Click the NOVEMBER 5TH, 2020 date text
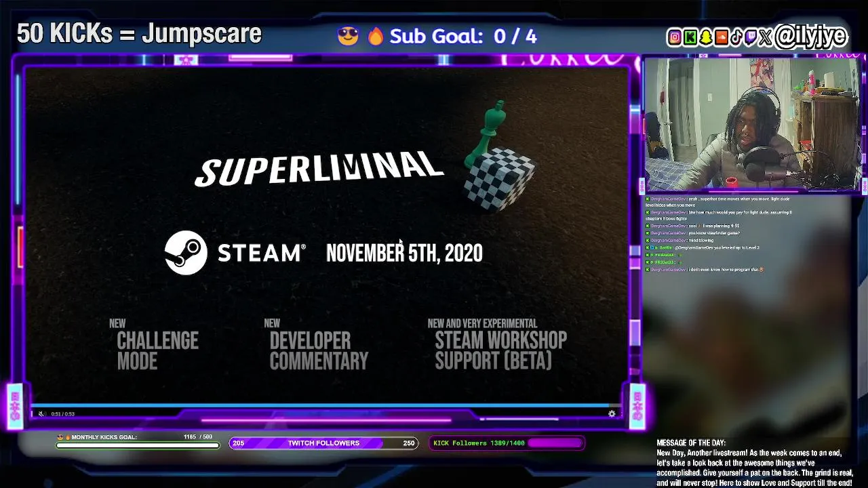 coord(404,253)
